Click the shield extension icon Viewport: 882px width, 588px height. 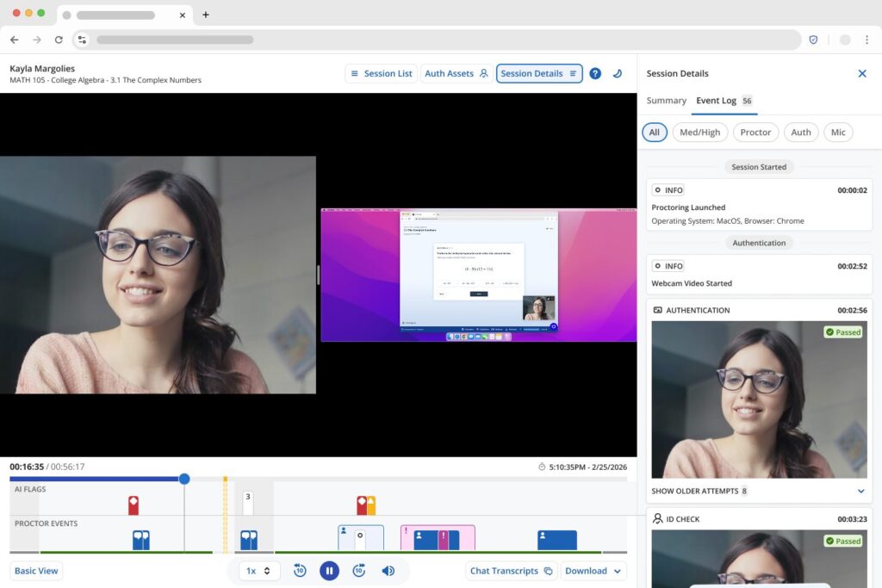tap(813, 40)
